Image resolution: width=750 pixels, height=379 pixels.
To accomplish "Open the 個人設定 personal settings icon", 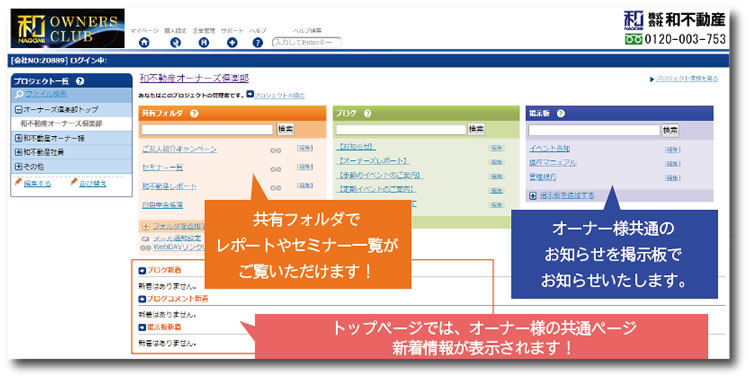I will pos(176,43).
